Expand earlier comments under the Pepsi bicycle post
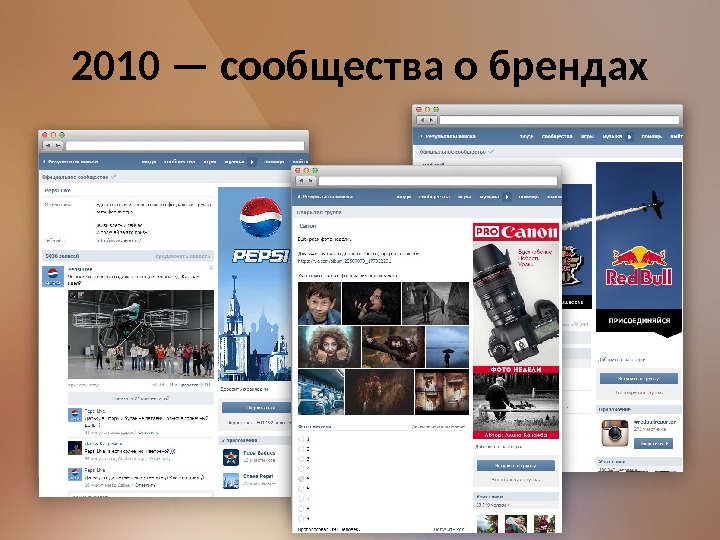The height and width of the screenshot is (540, 720). [x=141, y=398]
